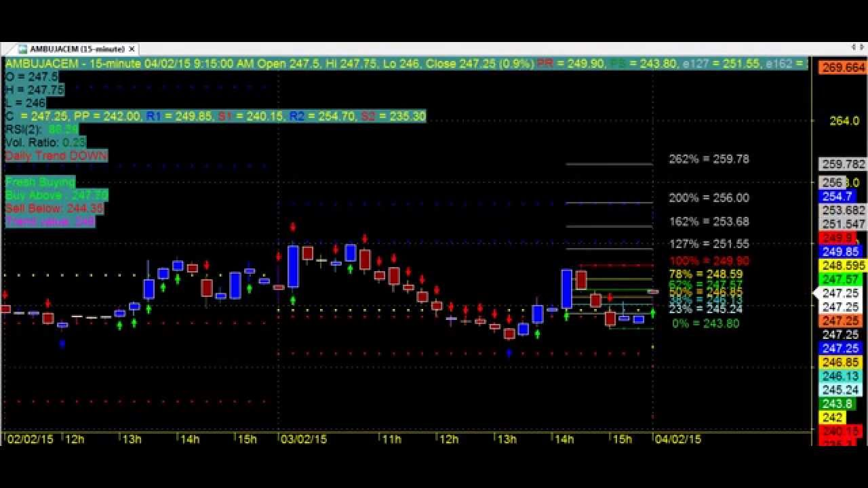Click the 'Buy Above' level text
Screen dimensions: 868x488
[56, 195]
